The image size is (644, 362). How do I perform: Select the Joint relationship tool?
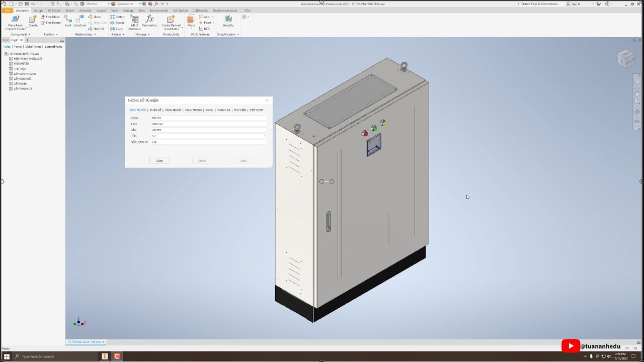tap(68, 21)
